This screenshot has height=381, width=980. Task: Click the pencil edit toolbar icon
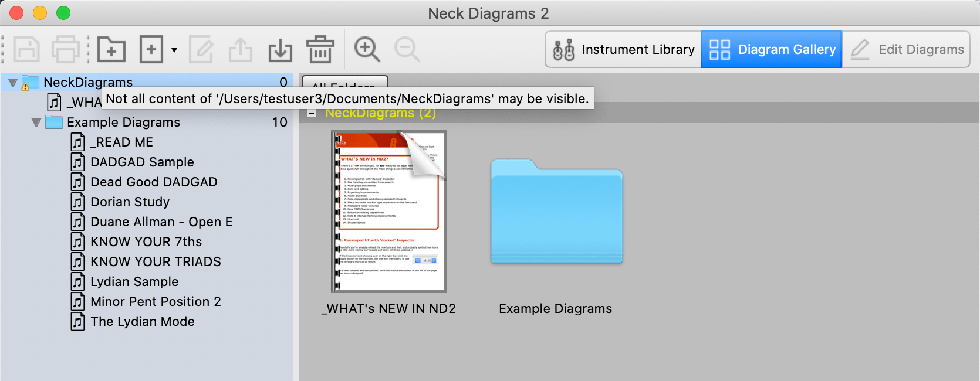click(201, 49)
